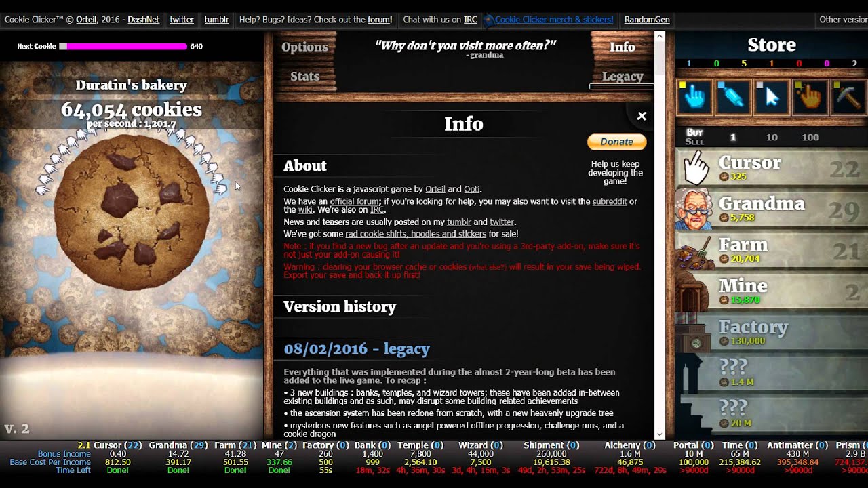Click the big chocolate chip cookie

(132, 212)
